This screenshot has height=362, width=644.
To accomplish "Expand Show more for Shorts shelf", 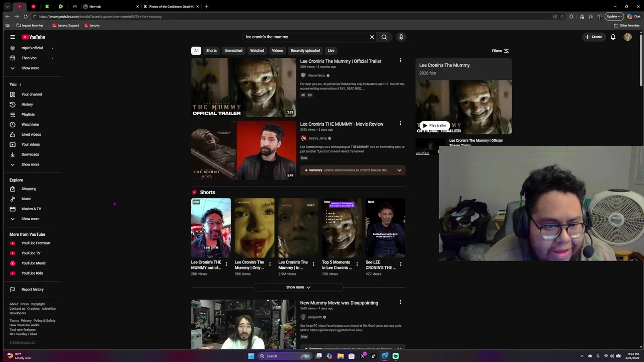I will coord(298,287).
